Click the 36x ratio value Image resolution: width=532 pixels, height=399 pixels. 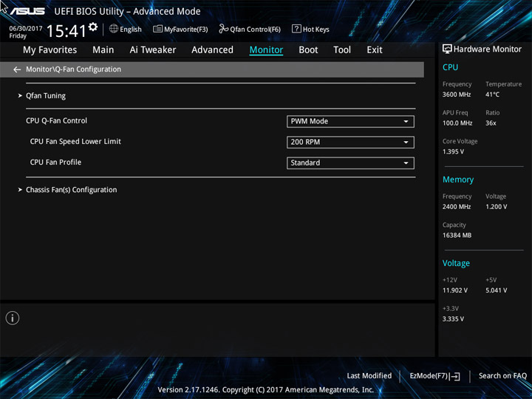click(491, 123)
